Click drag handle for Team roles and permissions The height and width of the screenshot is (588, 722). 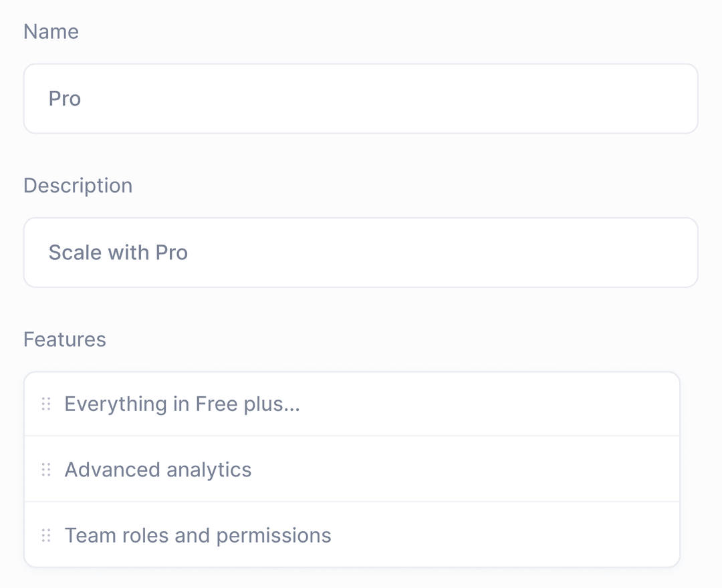46,535
